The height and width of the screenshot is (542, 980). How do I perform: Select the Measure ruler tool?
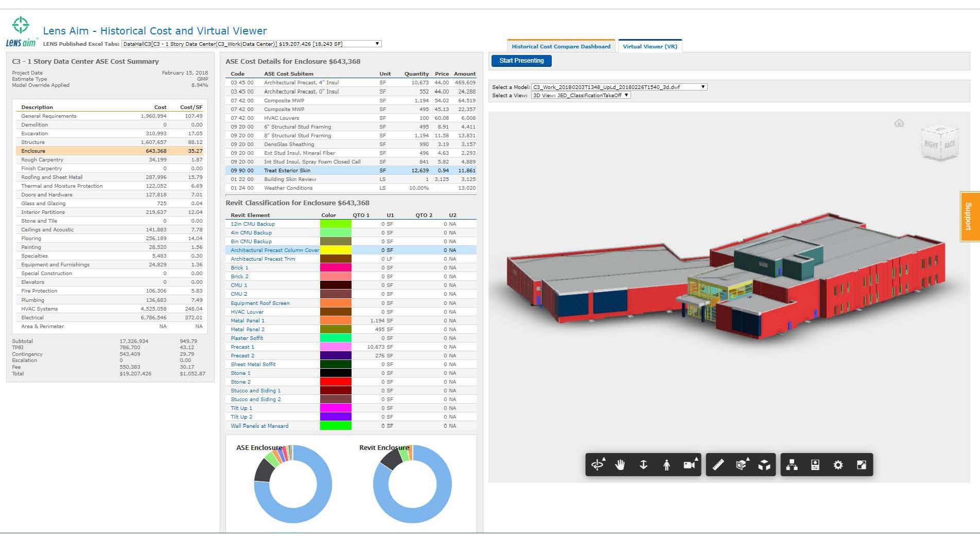click(x=718, y=465)
